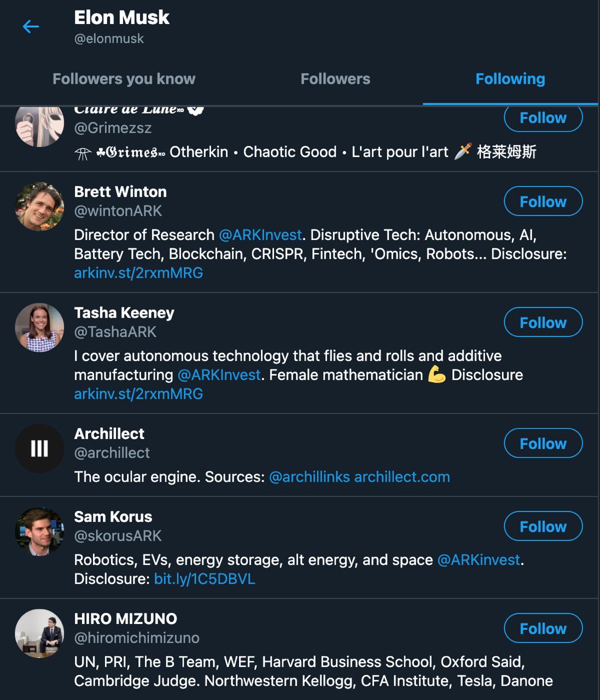Open the archillect.com link
This screenshot has width=600, height=700.
pos(402,477)
